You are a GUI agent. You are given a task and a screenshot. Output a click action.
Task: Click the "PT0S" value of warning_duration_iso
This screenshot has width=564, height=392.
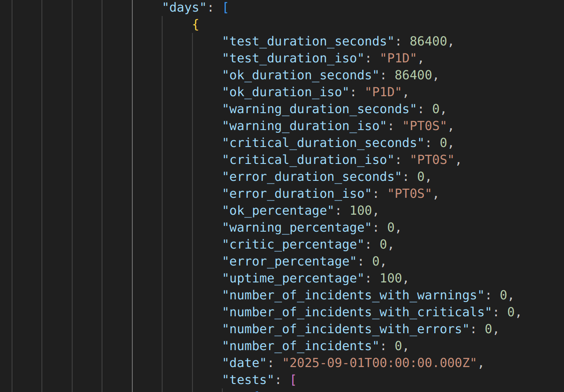pyautogui.click(x=425, y=126)
